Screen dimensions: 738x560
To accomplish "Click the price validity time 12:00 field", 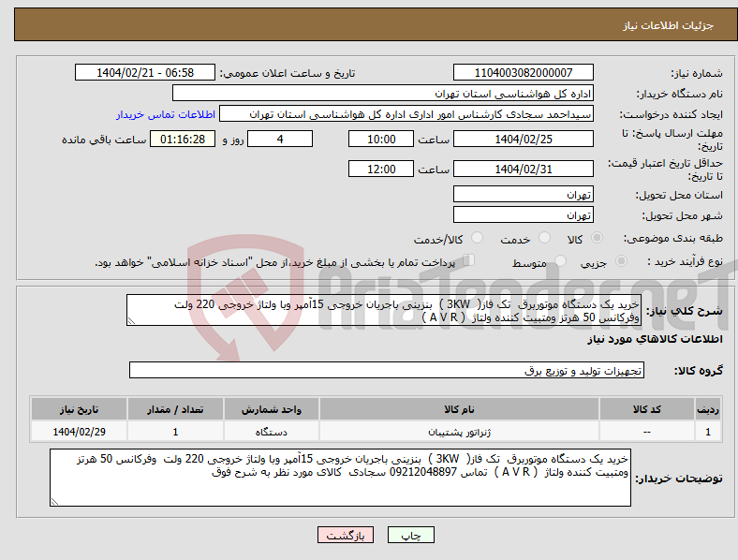I will tap(381, 169).
